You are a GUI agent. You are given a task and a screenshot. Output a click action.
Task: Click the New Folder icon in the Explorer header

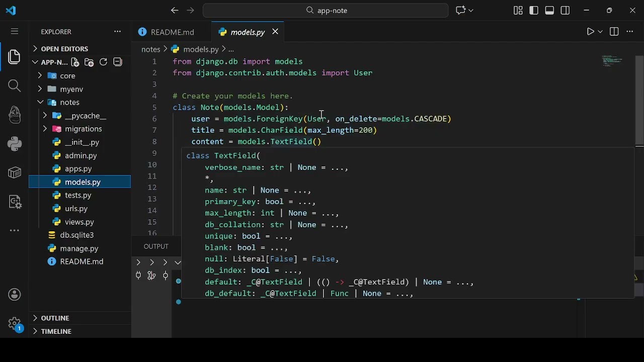[89, 62]
